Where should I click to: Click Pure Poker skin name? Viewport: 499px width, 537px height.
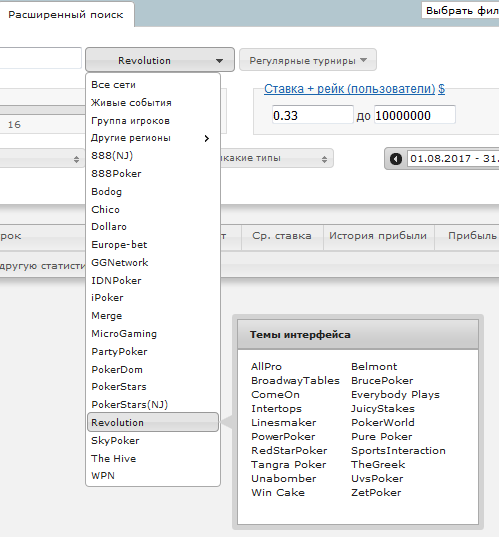(x=382, y=437)
